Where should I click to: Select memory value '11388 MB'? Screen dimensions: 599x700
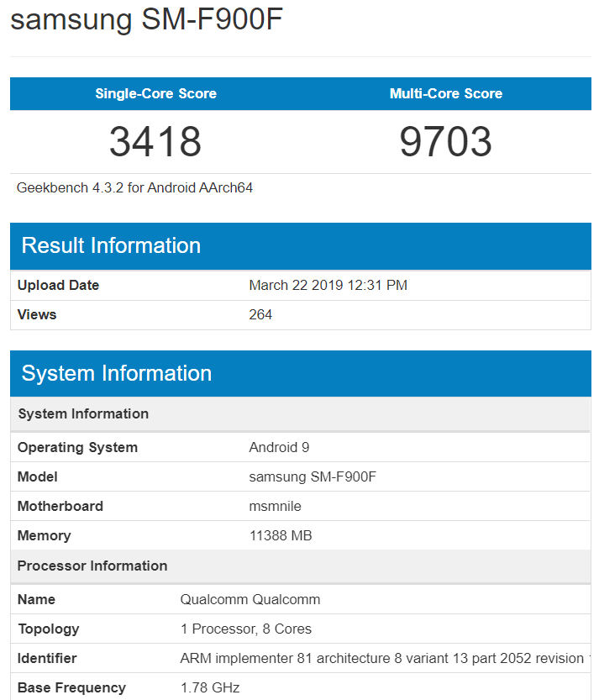281,536
